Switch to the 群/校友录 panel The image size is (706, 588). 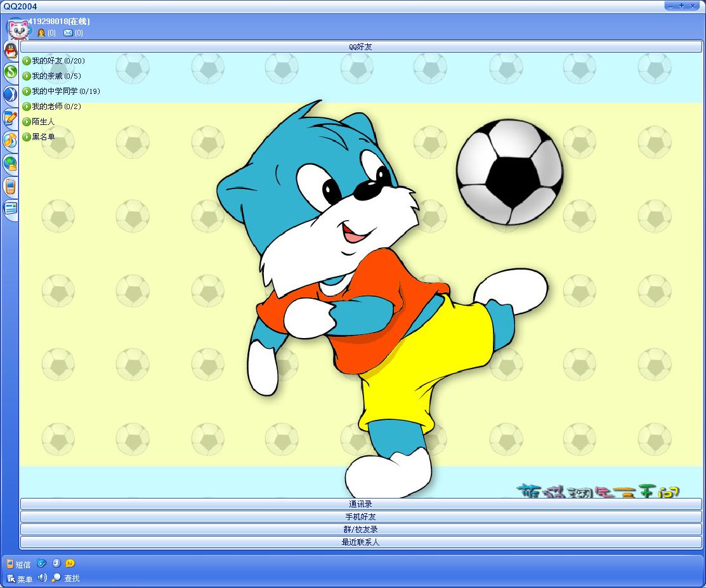(x=361, y=530)
